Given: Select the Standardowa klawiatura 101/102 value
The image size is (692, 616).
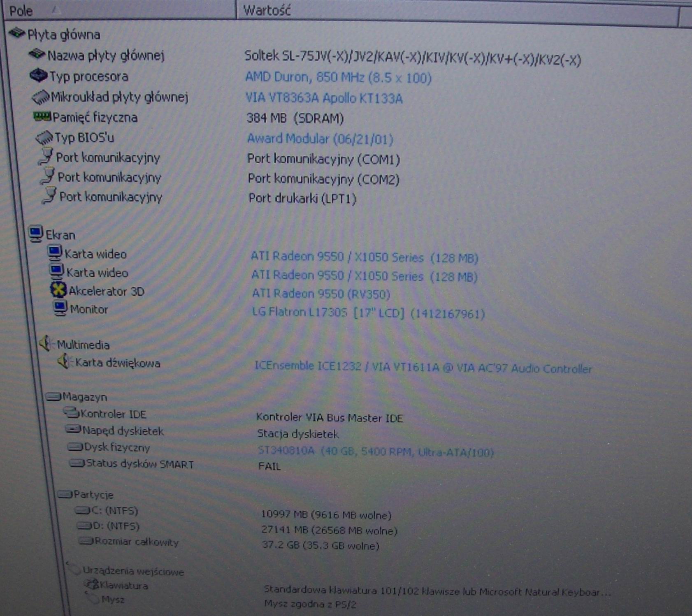Looking at the screenshot, I should 437,592.
